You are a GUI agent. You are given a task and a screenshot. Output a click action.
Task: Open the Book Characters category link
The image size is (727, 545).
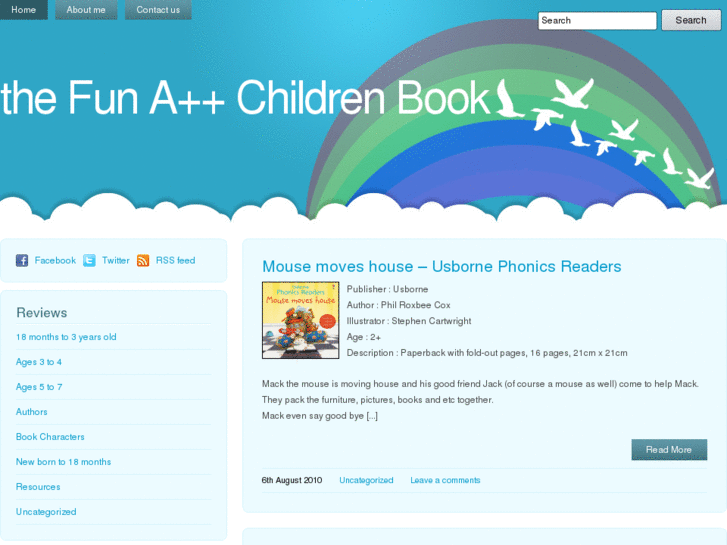pyautogui.click(x=50, y=436)
